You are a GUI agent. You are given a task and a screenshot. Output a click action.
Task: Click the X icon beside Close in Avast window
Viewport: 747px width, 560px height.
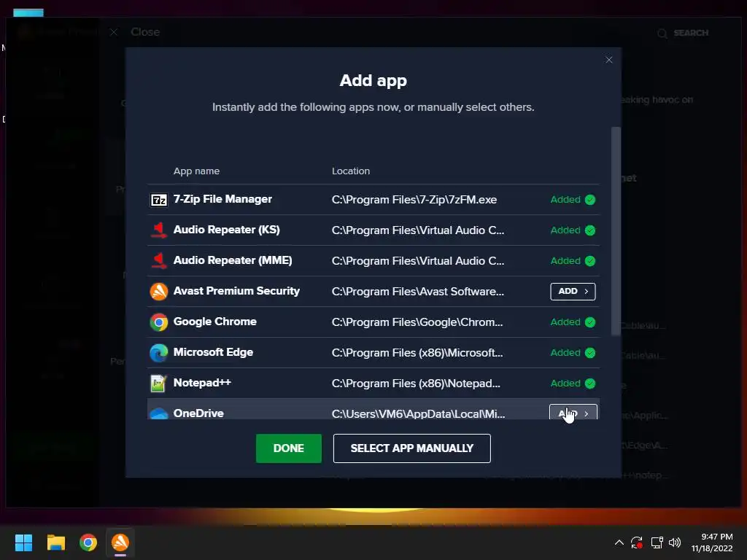[x=113, y=32]
